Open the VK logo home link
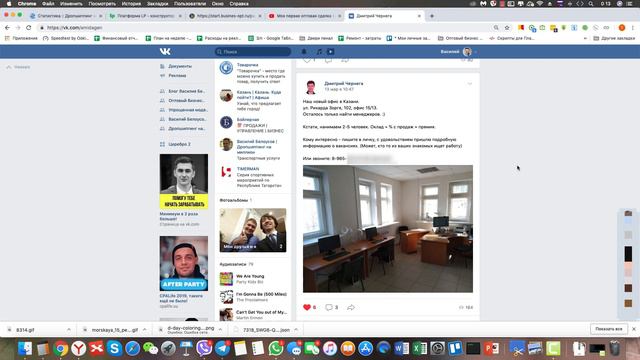Screen dimensions: 640x360 coord(165,51)
